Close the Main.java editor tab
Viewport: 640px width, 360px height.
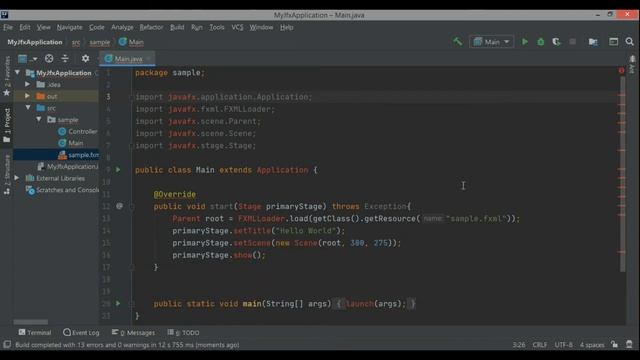point(149,59)
